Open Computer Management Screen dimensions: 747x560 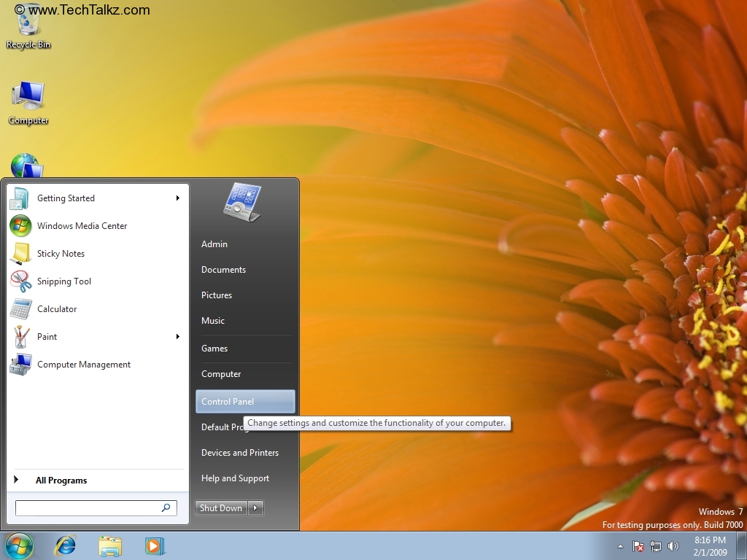pyautogui.click(x=83, y=364)
